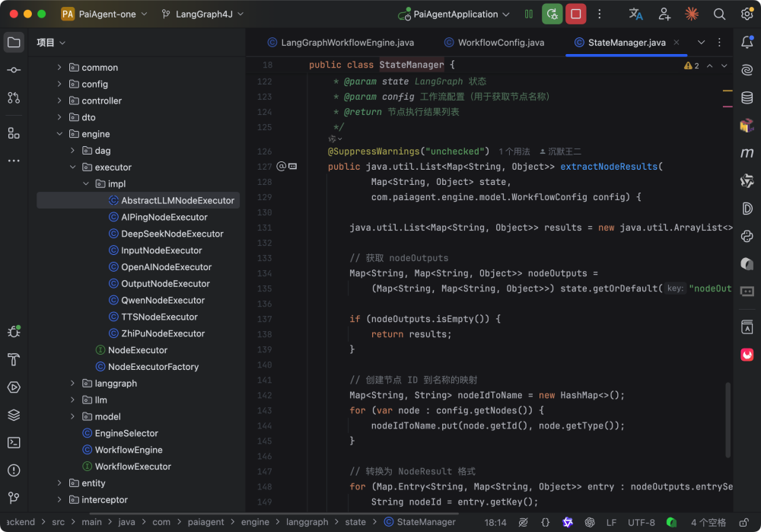The image size is (761, 532).
Task: Open the Commit tool window
Action: coord(14,70)
